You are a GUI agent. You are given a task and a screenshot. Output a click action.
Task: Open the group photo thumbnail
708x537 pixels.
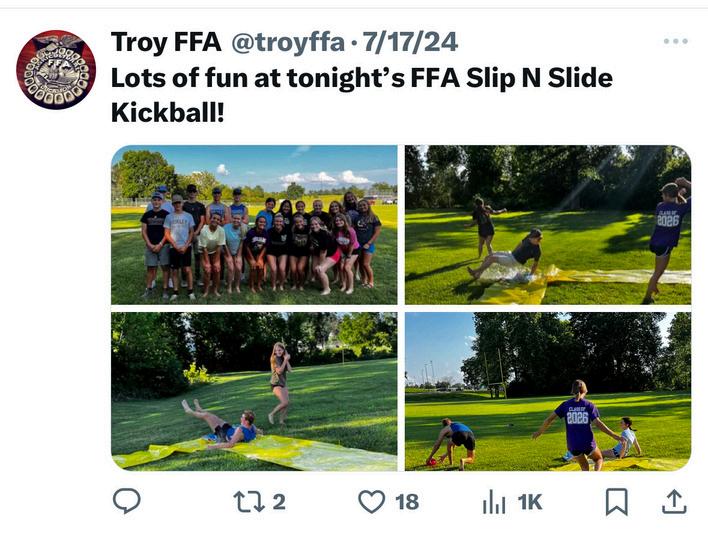[254, 224]
